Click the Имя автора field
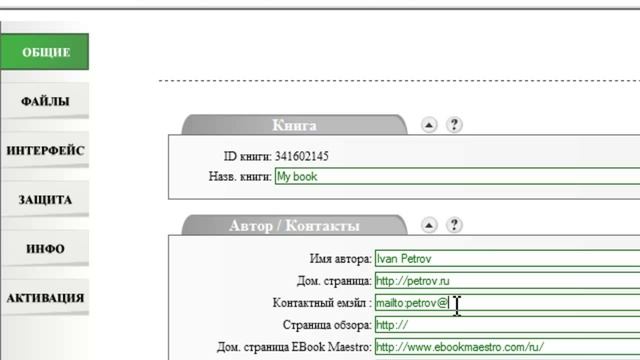Image resolution: width=640 pixels, height=360 pixels. pyautogui.click(x=507, y=259)
